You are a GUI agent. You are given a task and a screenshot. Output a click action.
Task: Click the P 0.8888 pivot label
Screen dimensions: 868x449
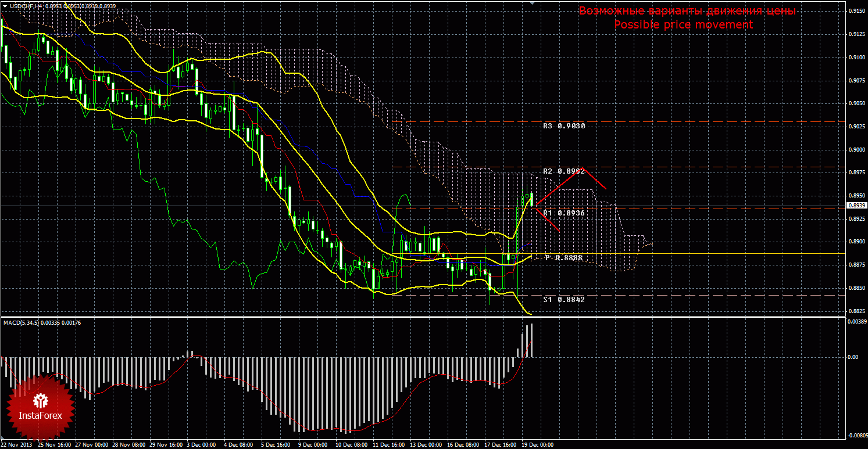click(x=563, y=257)
